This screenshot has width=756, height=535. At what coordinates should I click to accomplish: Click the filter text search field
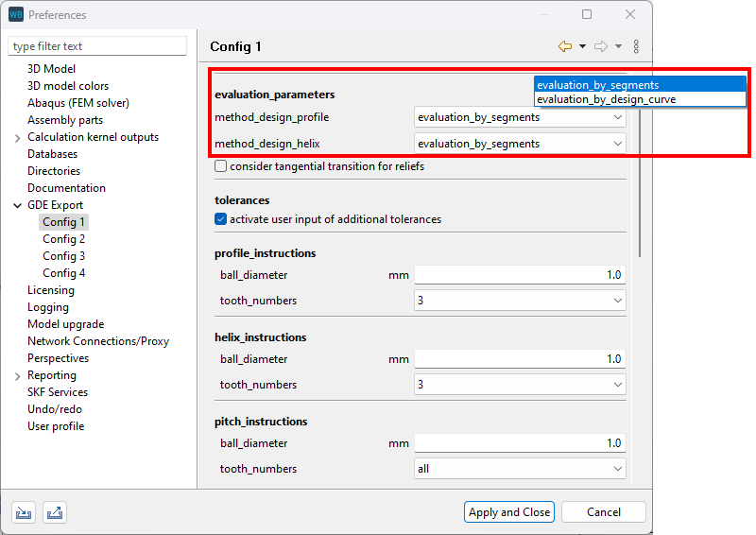[x=98, y=46]
